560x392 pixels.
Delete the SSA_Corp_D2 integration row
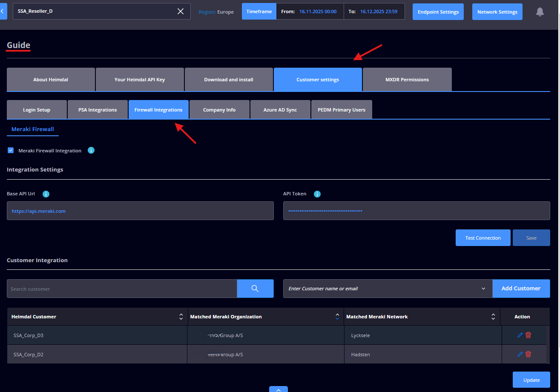pyautogui.click(x=528, y=354)
